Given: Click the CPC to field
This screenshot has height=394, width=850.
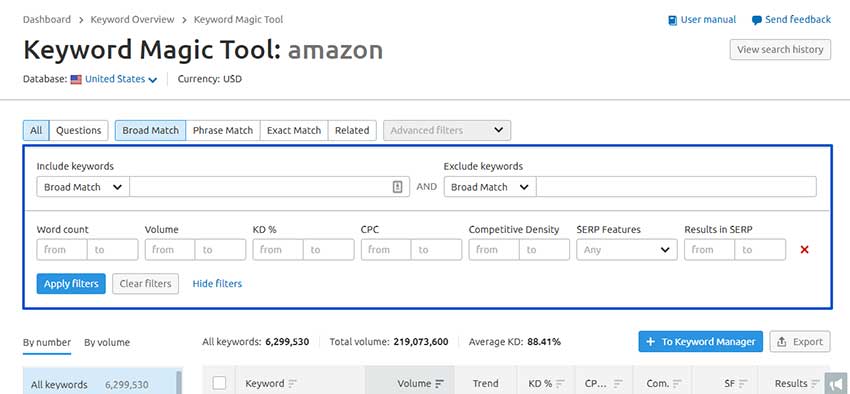Looking at the screenshot, I should 436,250.
